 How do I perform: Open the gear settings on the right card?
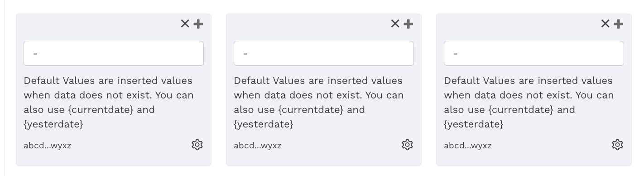pyautogui.click(x=617, y=145)
